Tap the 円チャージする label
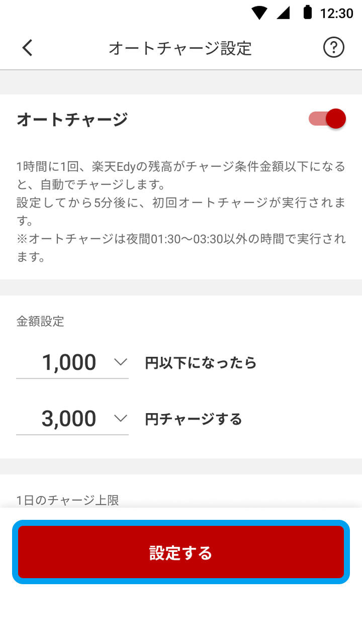The image size is (362, 644). [194, 419]
